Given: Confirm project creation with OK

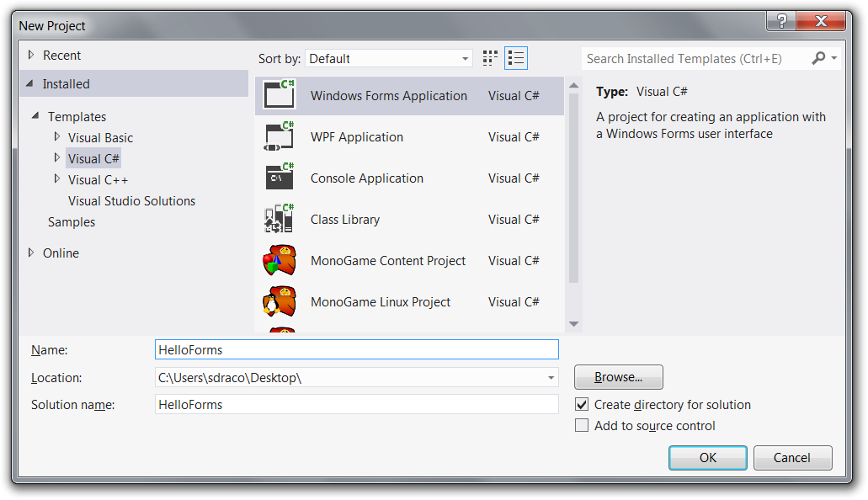Looking at the screenshot, I should (x=707, y=457).
